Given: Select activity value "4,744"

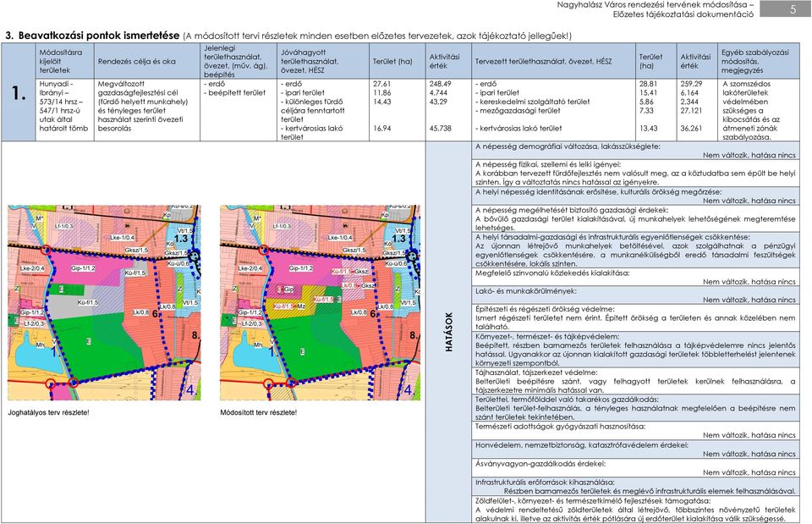Looking at the screenshot, I should 438,93.
